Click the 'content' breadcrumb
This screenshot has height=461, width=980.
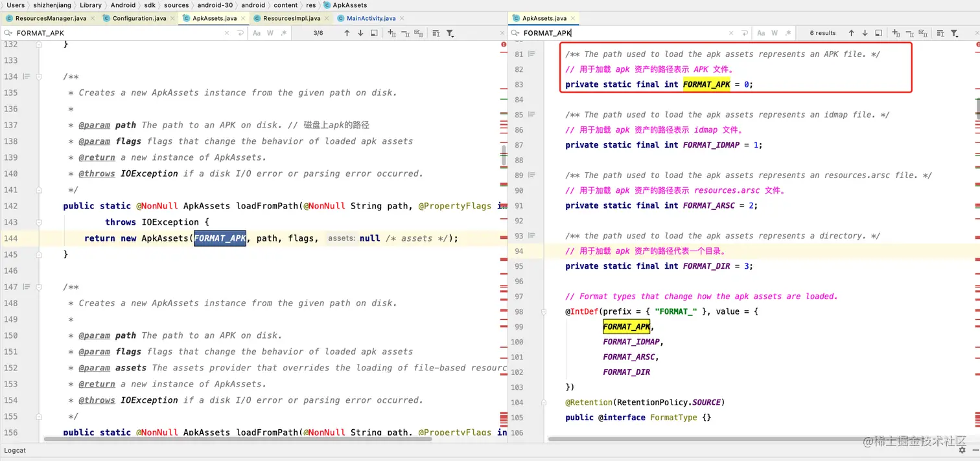(x=285, y=5)
